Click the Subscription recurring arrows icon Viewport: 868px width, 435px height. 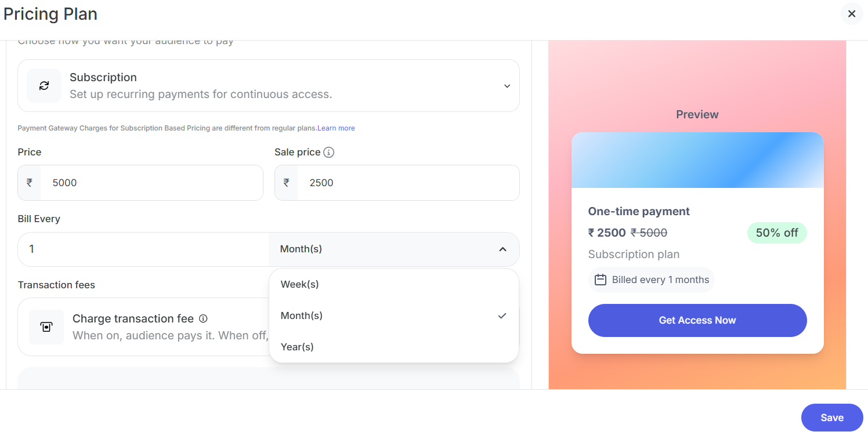(x=44, y=86)
